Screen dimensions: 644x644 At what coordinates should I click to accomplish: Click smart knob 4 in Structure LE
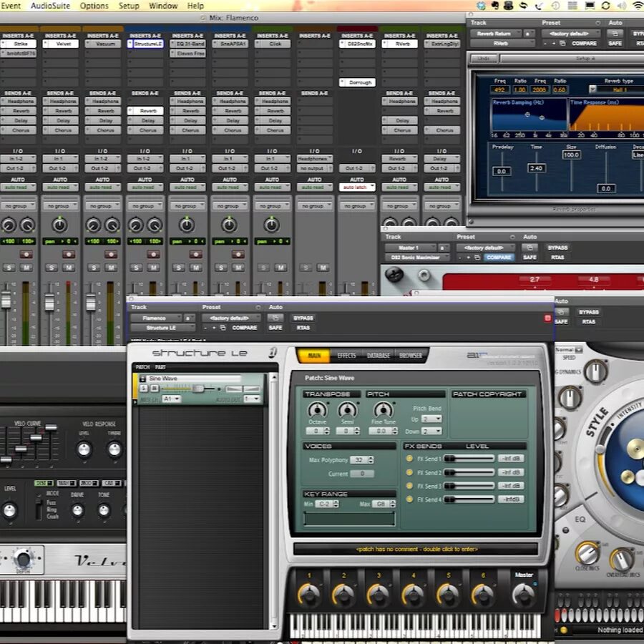coord(413,594)
